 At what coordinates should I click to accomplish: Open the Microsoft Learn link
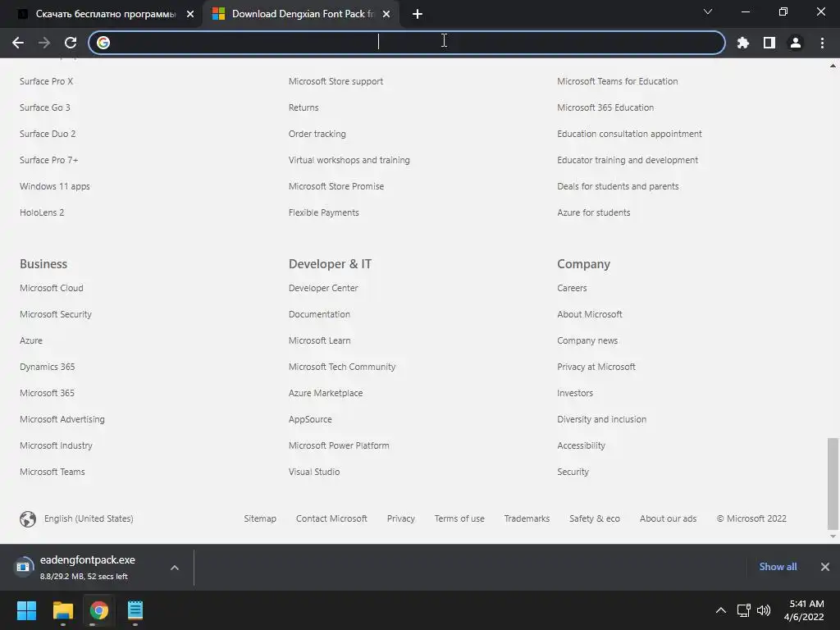coord(319,340)
